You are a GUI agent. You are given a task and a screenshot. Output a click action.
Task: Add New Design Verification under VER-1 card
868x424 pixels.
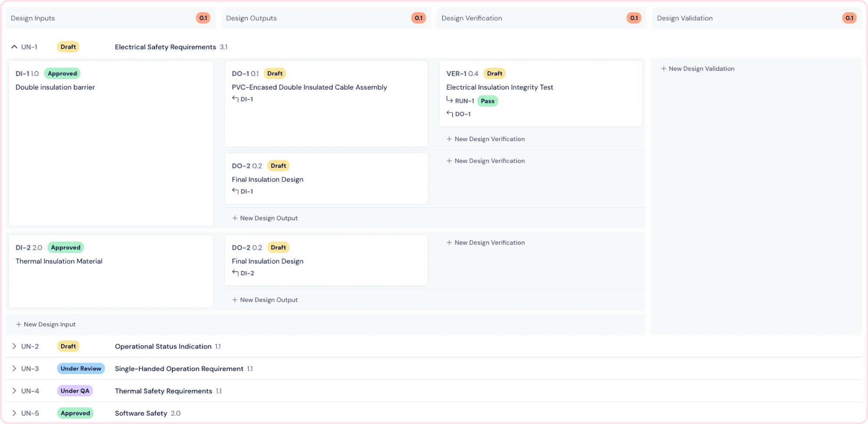pos(486,139)
